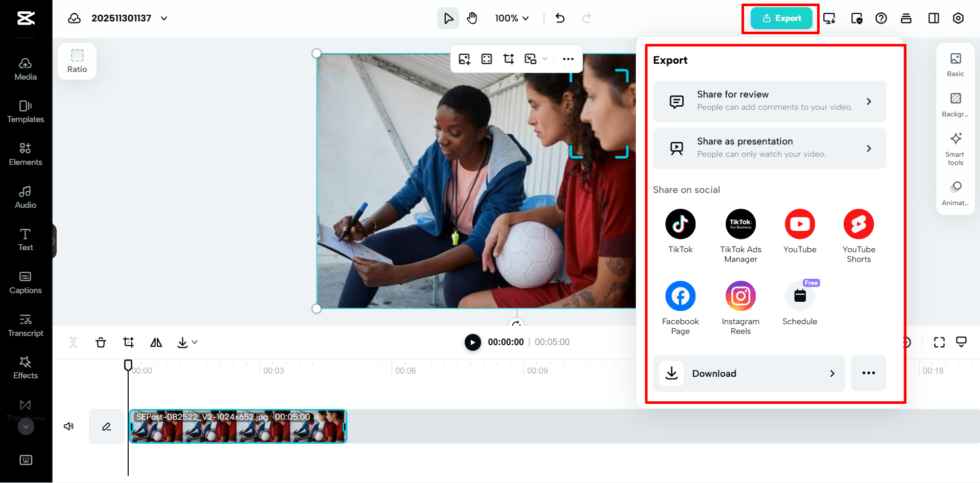Edit the track cover pencil button
The image size is (980, 483).
[107, 426]
